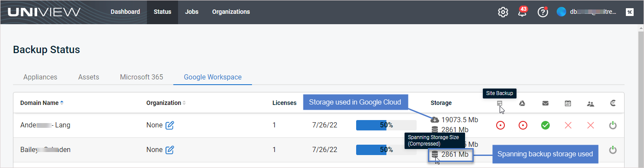Open the user account menu
The image size is (644, 168).
(587, 12)
